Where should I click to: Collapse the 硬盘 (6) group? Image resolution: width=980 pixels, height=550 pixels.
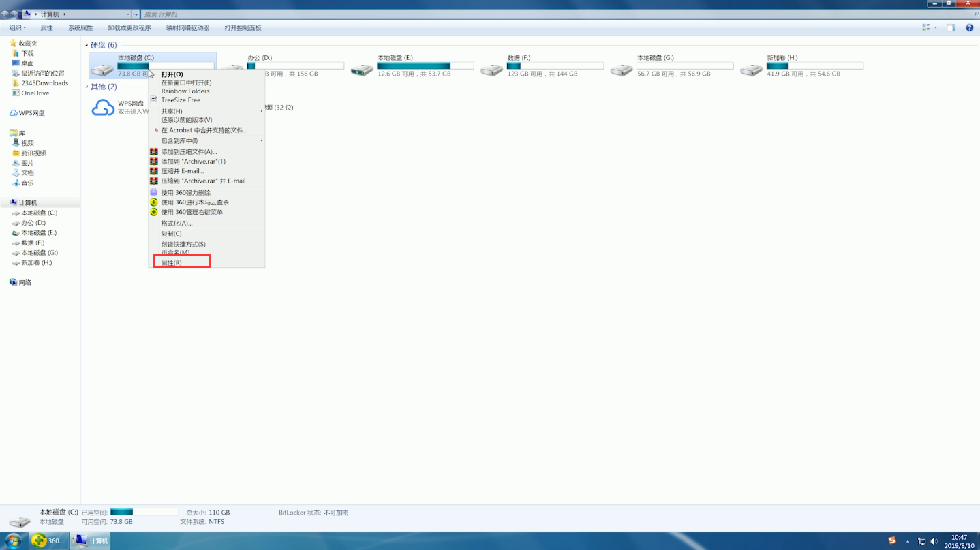tap(87, 45)
